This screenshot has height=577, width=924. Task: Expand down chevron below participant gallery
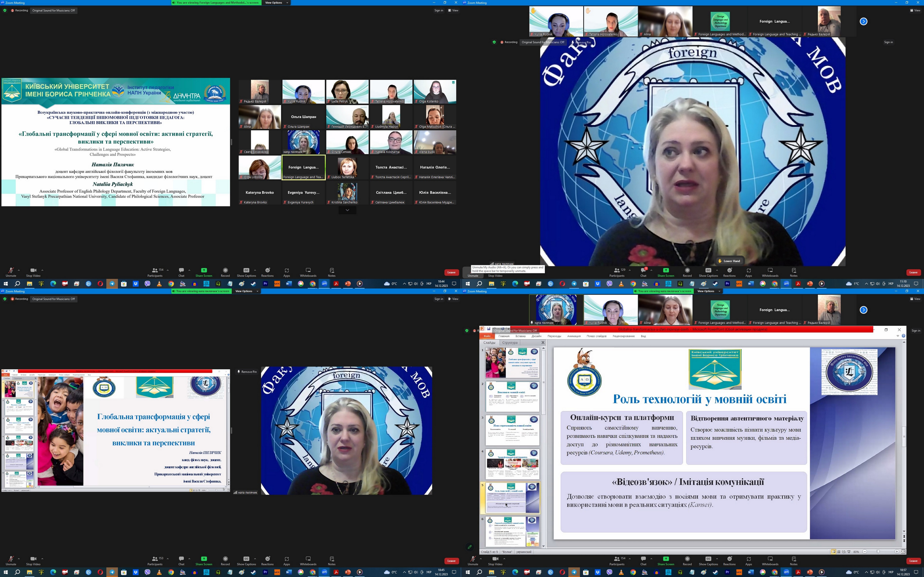tap(347, 210)
